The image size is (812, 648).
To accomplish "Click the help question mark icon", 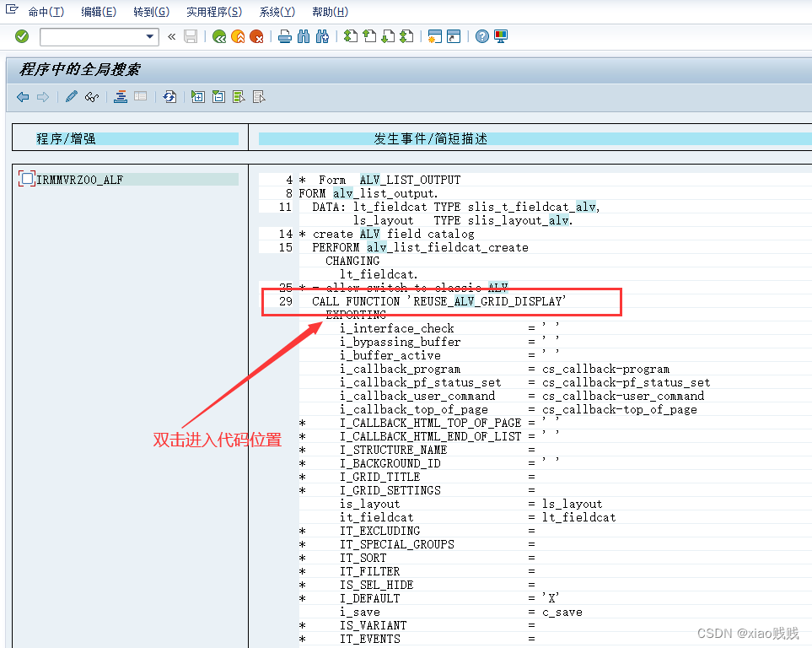I will [481, 36].
